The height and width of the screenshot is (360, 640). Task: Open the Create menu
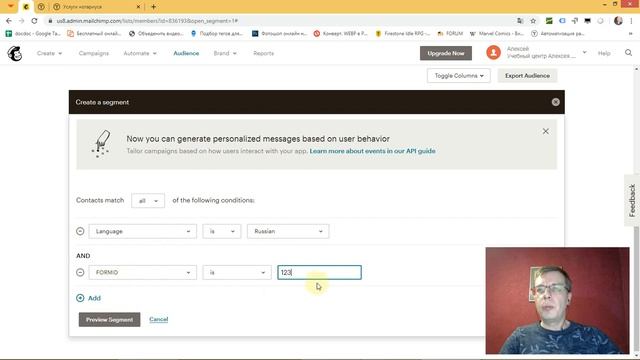[49, 53]
